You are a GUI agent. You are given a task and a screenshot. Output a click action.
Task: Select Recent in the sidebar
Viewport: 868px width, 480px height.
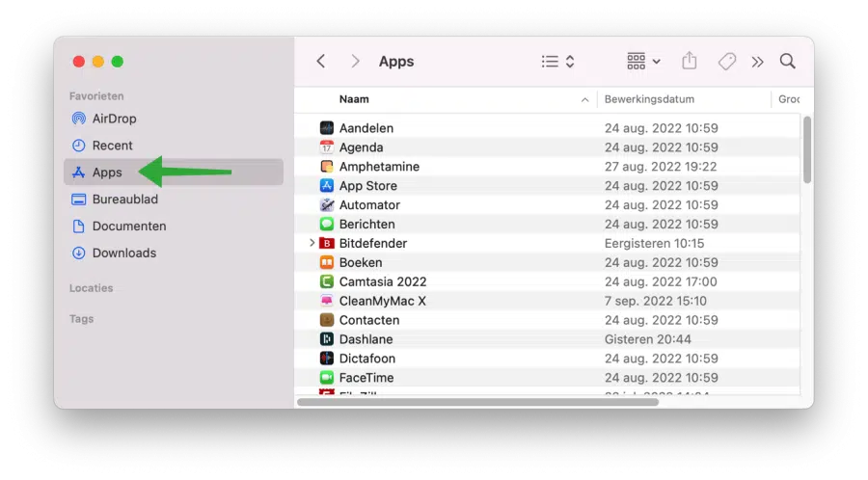174,146
